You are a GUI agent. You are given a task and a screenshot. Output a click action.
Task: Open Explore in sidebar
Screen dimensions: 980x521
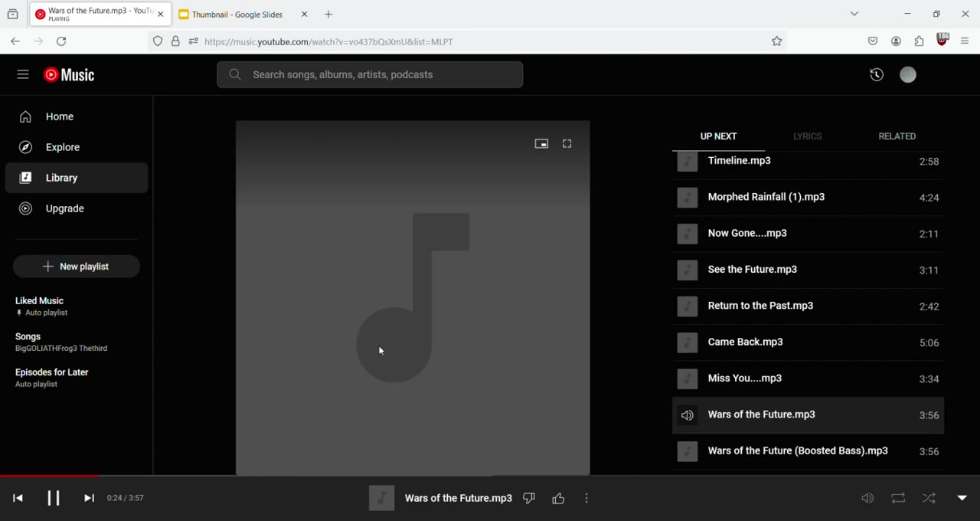(x=77, y=148)
